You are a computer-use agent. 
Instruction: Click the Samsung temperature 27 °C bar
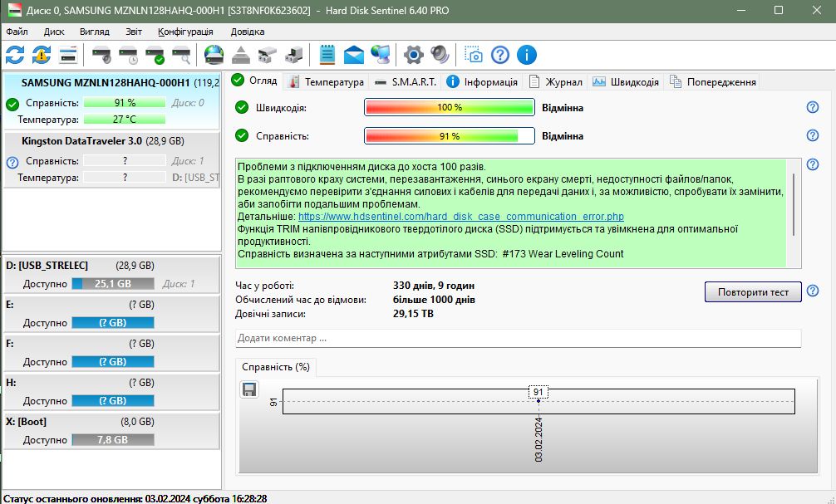(x=125, y=120)
